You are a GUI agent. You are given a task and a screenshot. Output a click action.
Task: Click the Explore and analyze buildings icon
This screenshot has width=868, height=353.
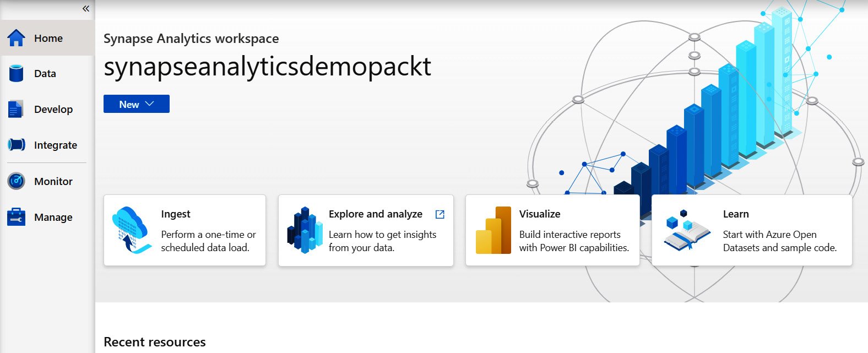tap(305, 230)
